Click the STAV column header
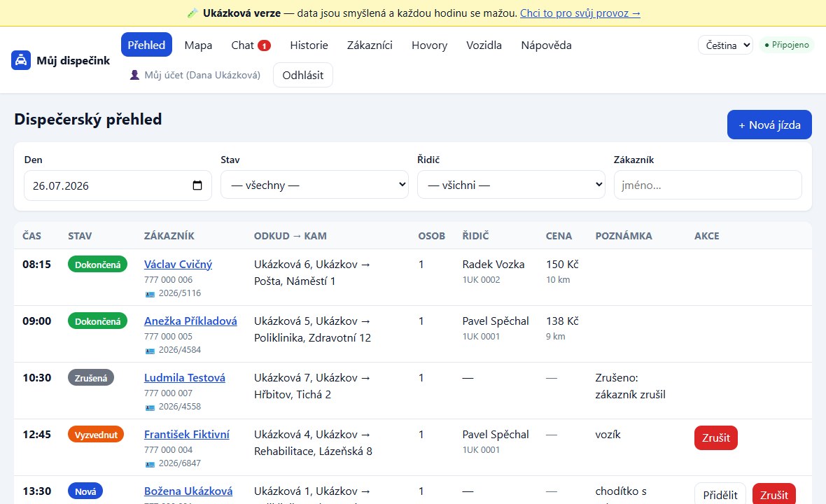The image size is (826, 504). point(80,236)
